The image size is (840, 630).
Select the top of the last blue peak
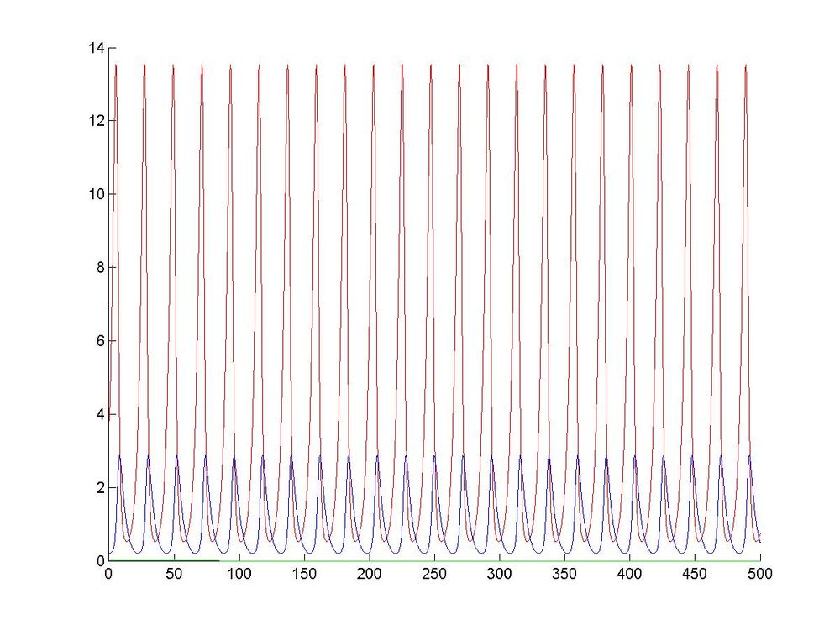tap(749, 456)
